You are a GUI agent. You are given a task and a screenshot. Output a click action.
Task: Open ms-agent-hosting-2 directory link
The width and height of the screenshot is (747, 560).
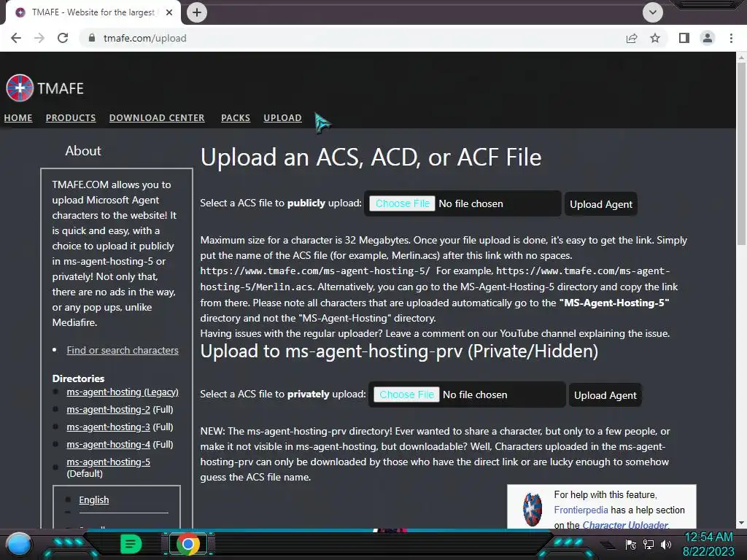coord(108,410)
